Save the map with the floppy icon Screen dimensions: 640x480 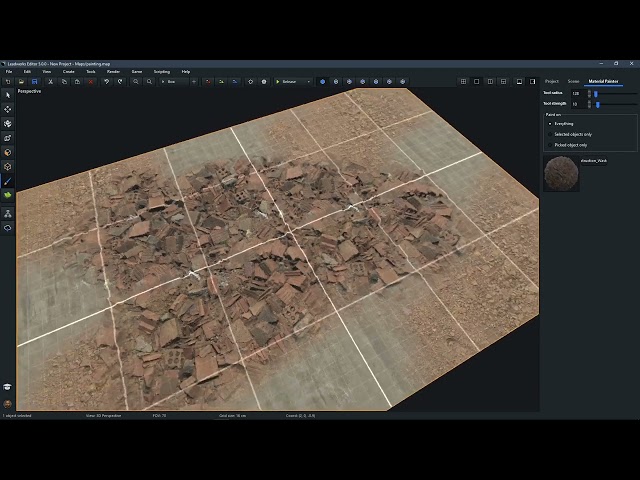pos(35,82)
